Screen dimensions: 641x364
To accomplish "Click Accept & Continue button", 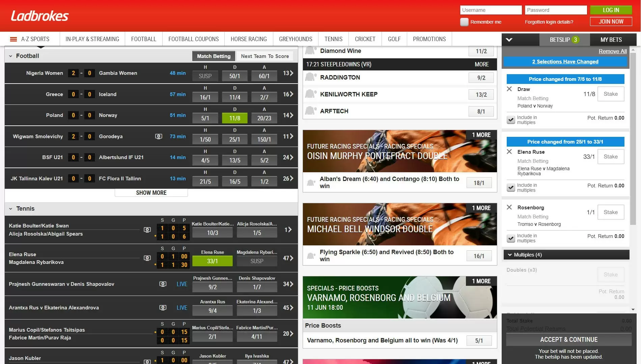I will [x=569, y=340].
